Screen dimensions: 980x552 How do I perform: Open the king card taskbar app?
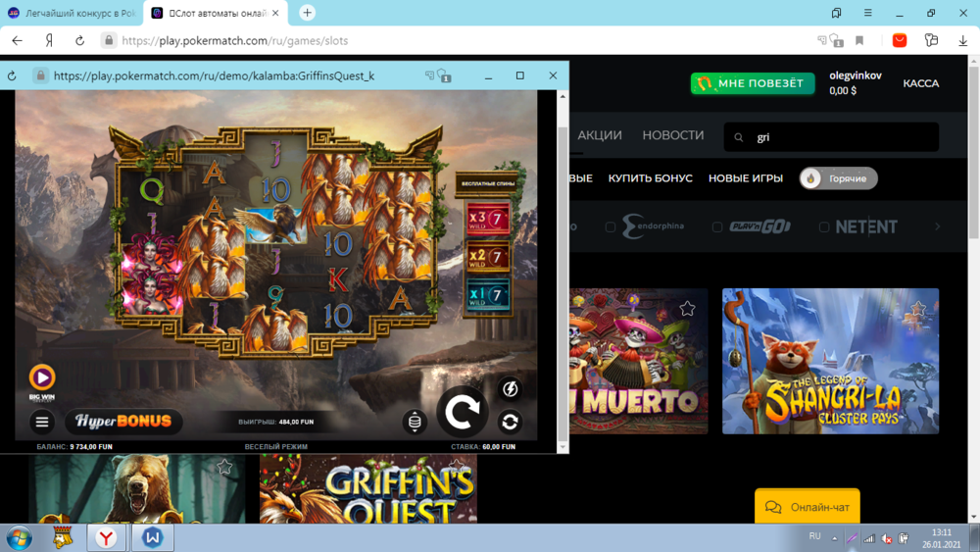[62, 537]
